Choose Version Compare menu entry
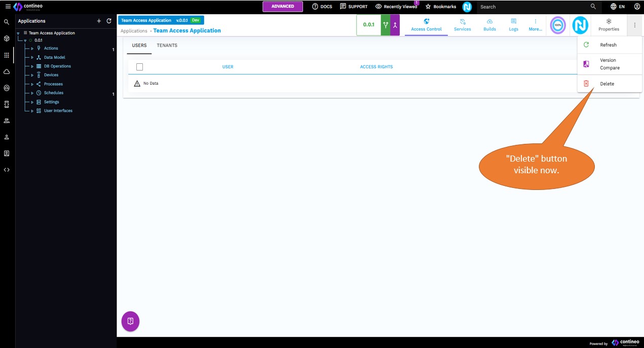Image resolution: width=644 pixels, height=348 pixels. [x=609, y=64]
